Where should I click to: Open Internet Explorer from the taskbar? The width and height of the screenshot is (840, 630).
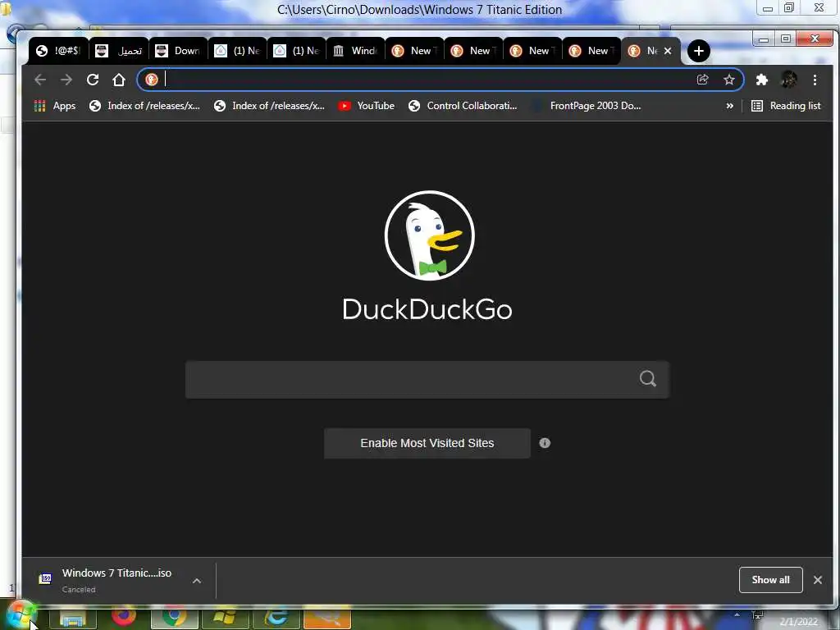coord(276,617)
